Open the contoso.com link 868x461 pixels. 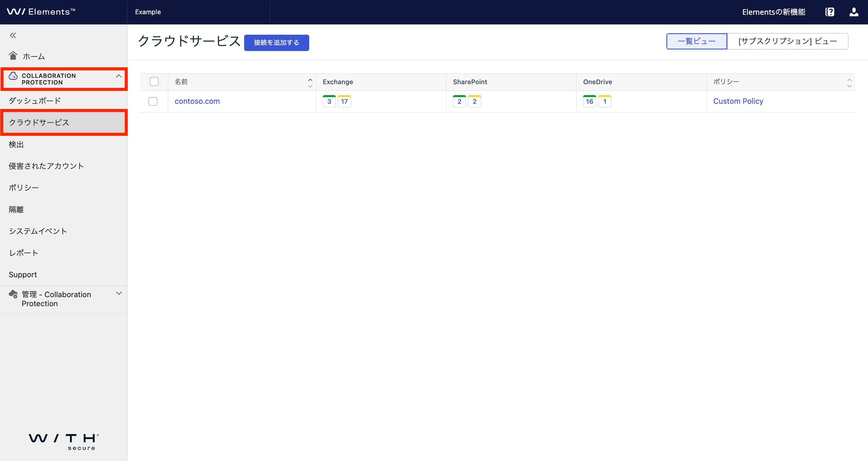(197, 101)
